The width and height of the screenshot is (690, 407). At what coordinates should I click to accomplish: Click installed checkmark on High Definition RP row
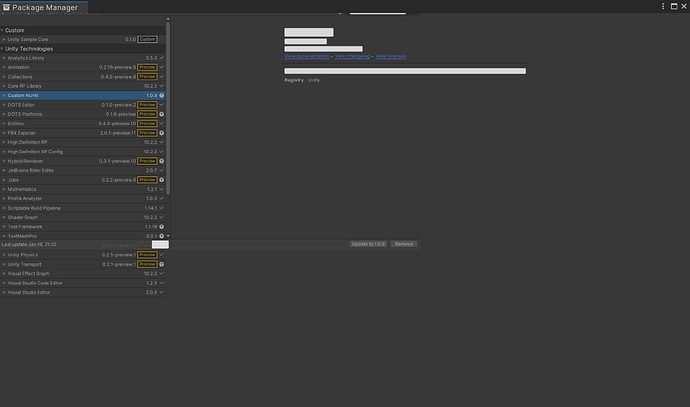161,142
